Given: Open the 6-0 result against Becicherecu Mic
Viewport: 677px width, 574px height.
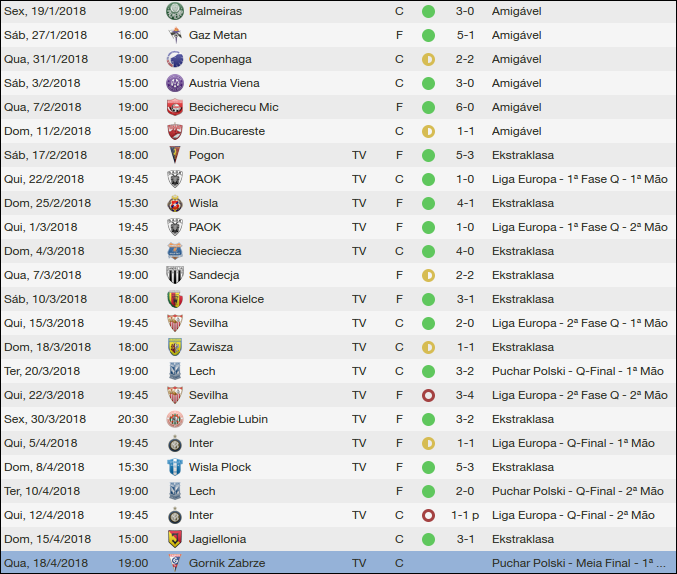Looking at the screenshot, I should click(465, 107).
